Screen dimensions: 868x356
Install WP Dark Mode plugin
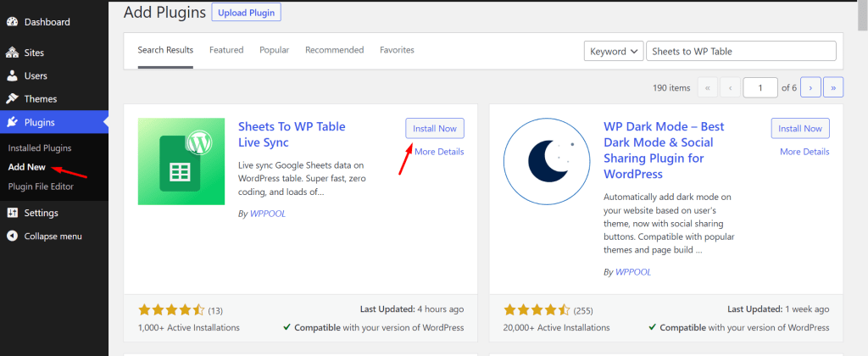pos(800,129)
